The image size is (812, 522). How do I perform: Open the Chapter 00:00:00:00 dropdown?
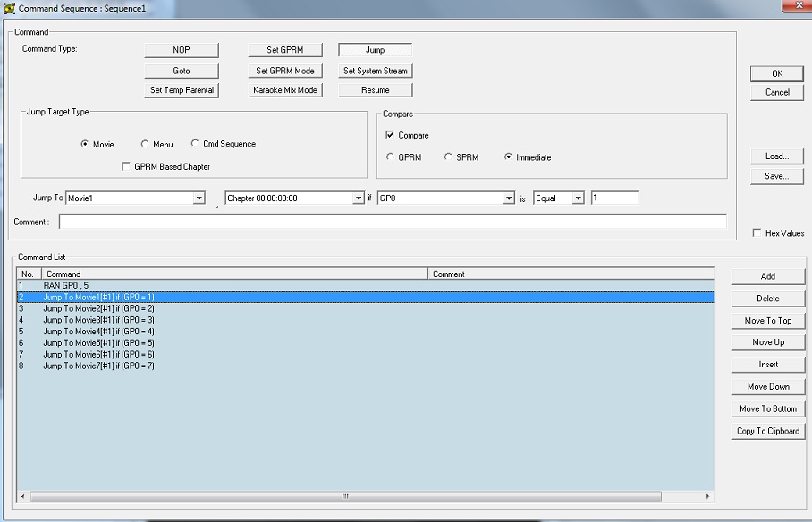point(359,198)
